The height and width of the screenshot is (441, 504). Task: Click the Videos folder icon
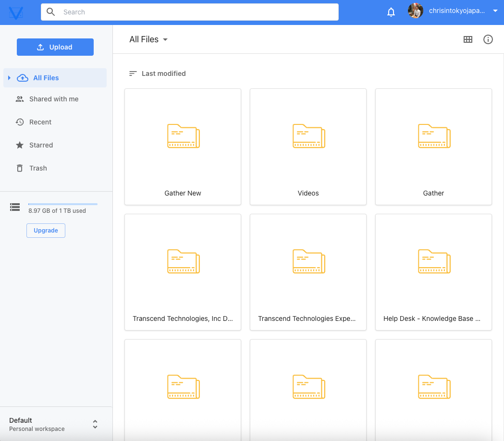[309, 136]
